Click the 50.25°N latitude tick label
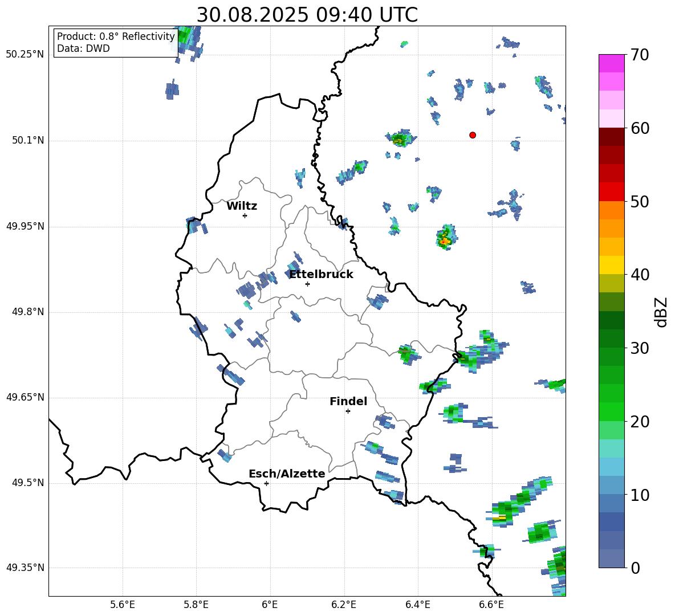675x616 pixels. tap(25, 55)
